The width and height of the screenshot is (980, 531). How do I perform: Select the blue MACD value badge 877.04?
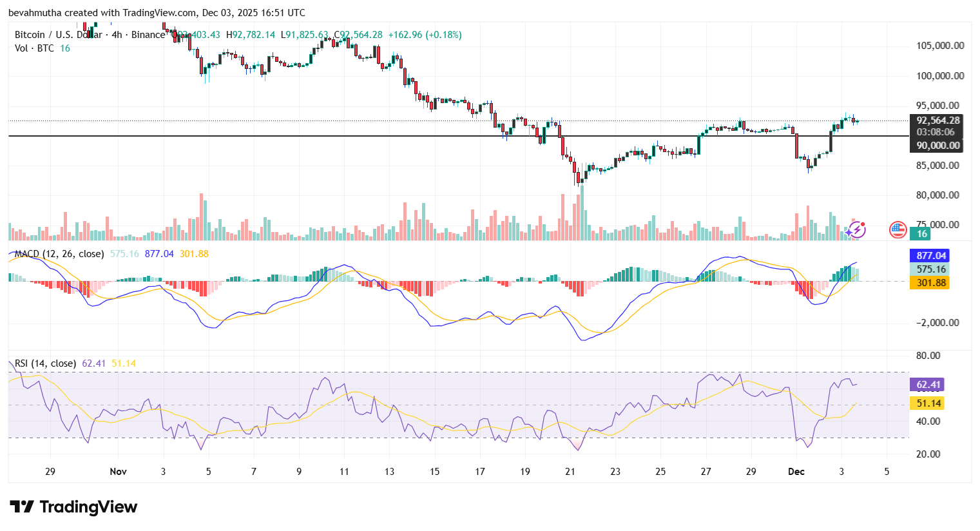(x=929, y=256)
